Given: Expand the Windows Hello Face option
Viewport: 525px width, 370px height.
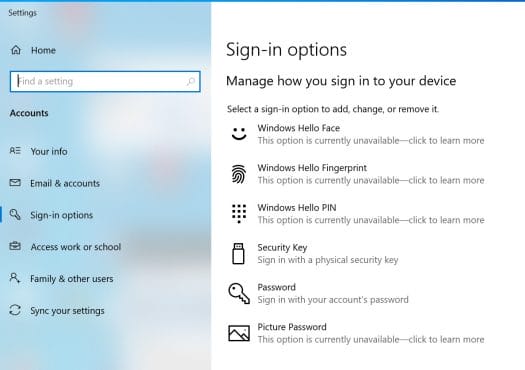Looking at the screenshot, I should [x=358, y=134].
